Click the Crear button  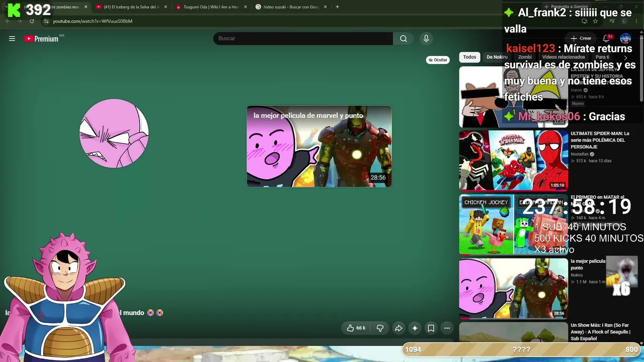pyautogui.click(x=582, y=39)
